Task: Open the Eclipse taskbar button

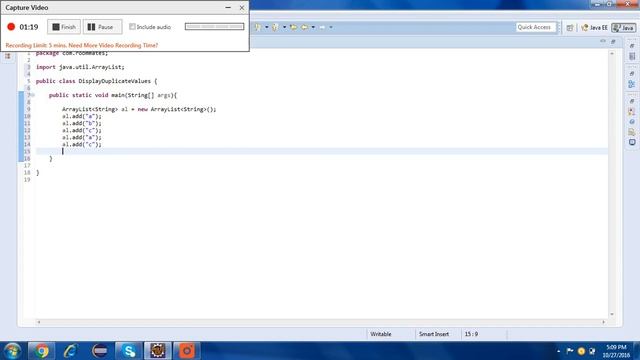Action: (x=158, y=351)
